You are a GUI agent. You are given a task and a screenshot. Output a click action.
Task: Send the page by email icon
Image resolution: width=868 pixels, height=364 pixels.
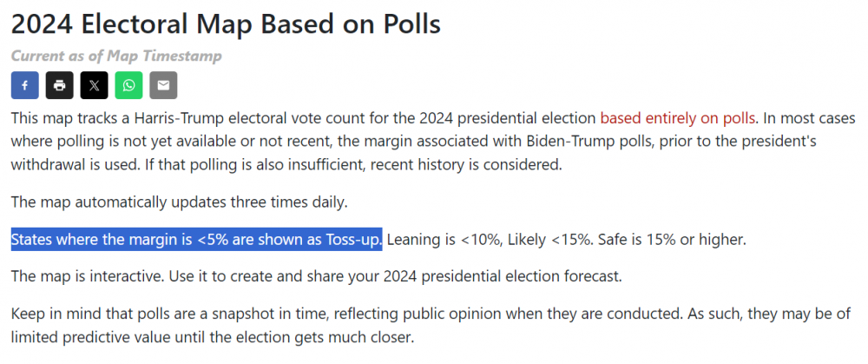pos(163,85)
